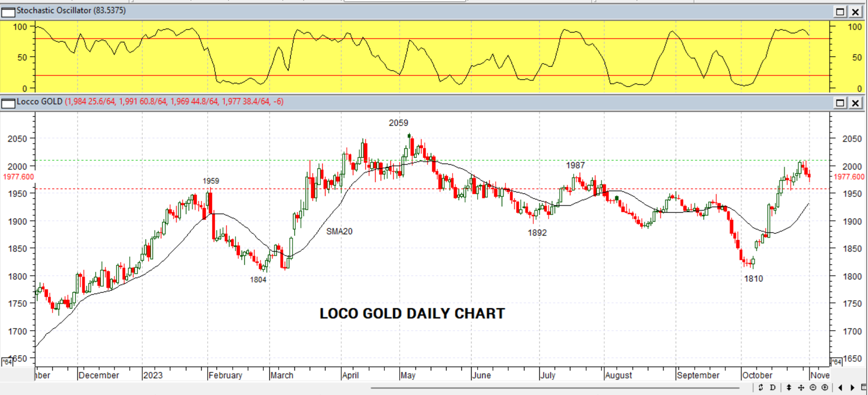Select the 1987 high price label
The height and width of the screenshot is (395, 868).
pos(575,166)
